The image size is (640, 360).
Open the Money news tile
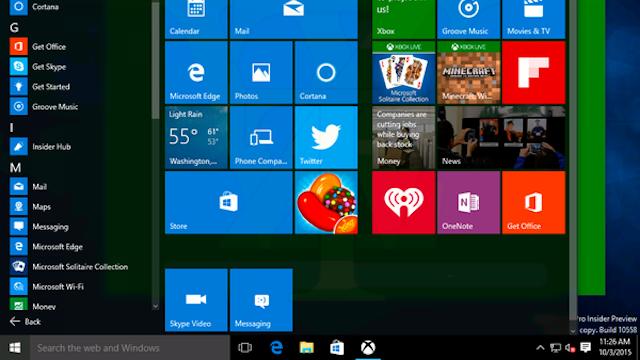(x=403, y=137)
